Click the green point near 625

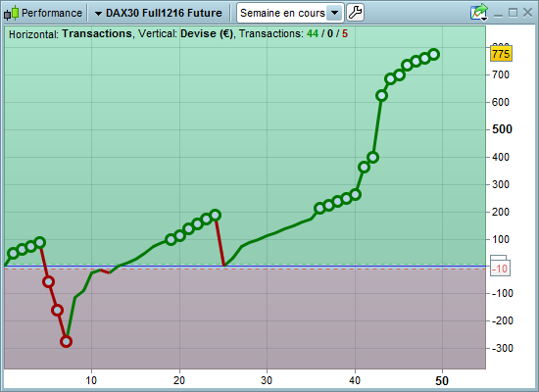pos(382,96)
